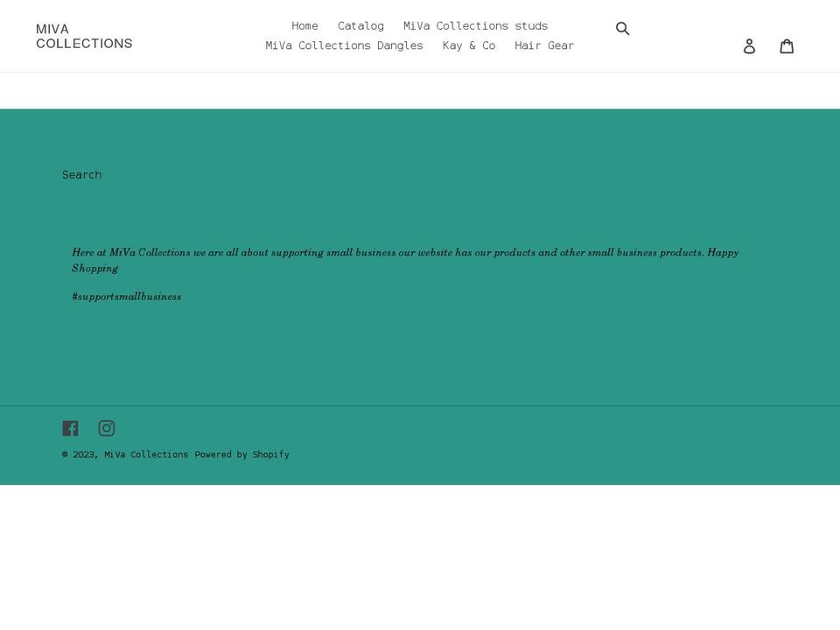Open the Catalog navigation item
Viewport: 840px width, 630px height.
[x=360, y=25]
